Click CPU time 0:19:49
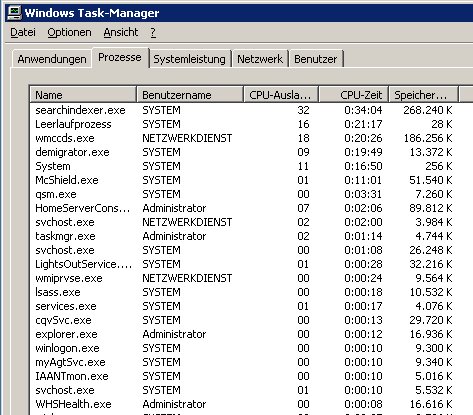 pos(363,152)
